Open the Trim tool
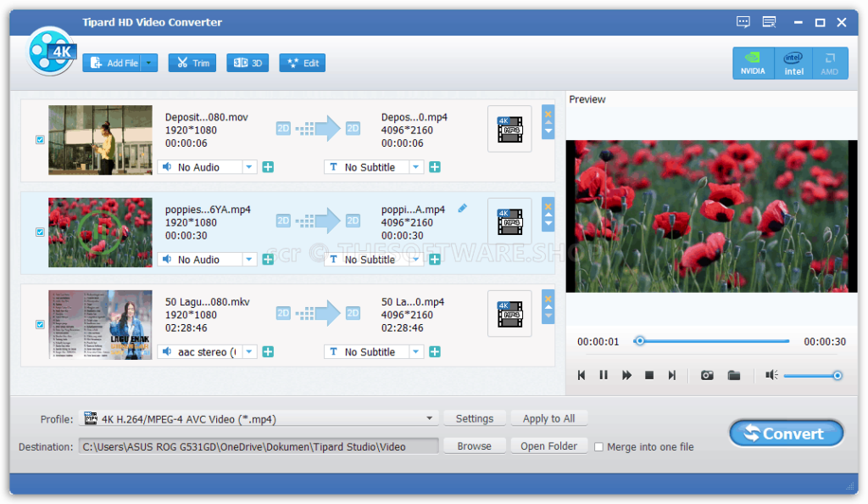Screen dimensions: 868x504 (x=192, y=63)
